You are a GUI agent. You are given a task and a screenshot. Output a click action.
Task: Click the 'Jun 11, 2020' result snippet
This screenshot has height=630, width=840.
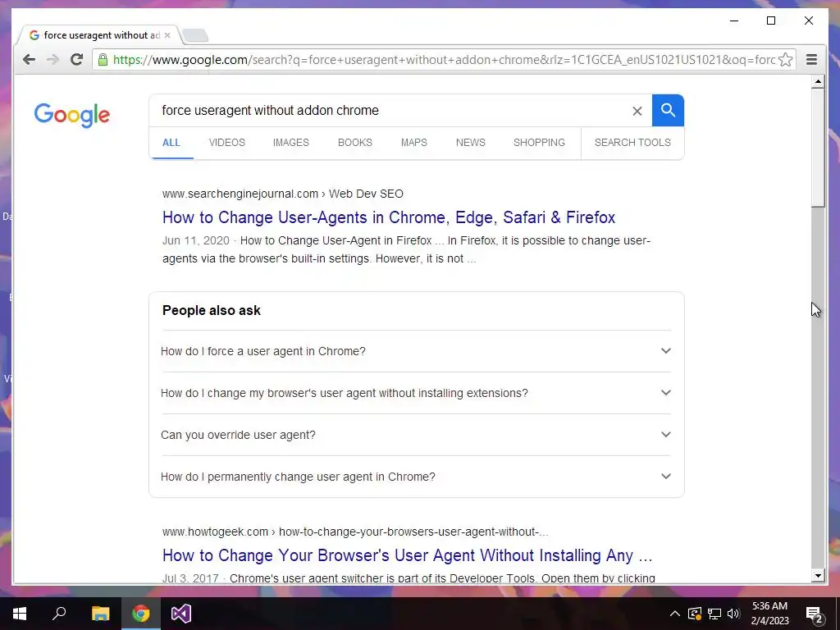click(406, 249)
